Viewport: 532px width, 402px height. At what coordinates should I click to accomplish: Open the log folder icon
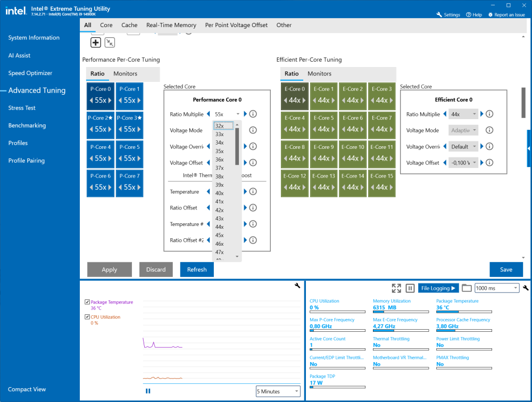pyautogui.click(x=467, y=288)
